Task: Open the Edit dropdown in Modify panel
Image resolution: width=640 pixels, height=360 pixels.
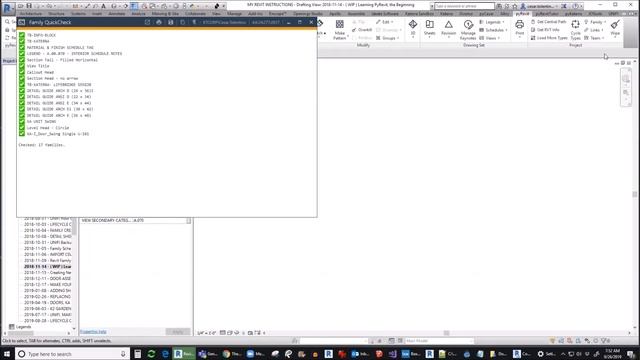Action: [385, 22]
